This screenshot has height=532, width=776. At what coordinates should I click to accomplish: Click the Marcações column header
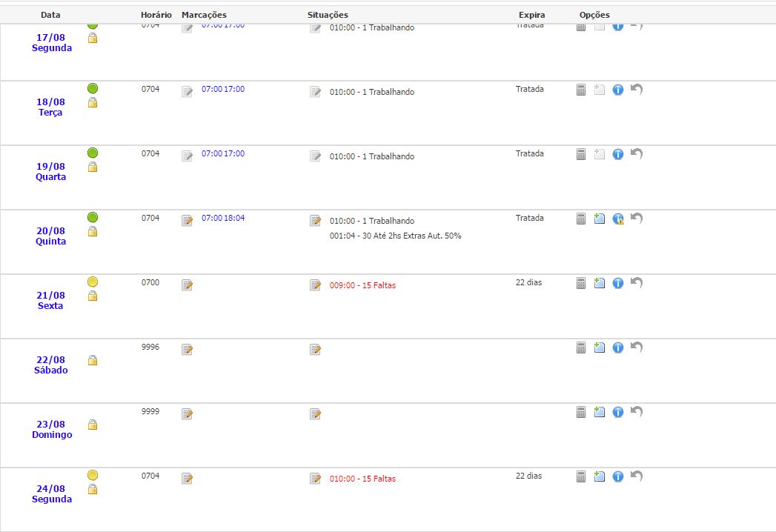(x=204, y=15)
